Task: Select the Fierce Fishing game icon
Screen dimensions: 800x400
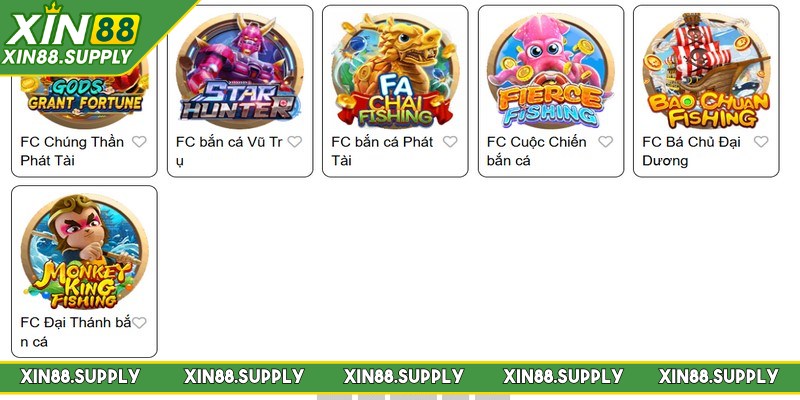Action: click(x=551, y=71)
